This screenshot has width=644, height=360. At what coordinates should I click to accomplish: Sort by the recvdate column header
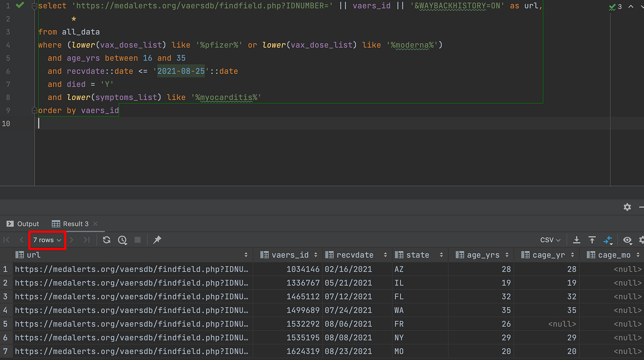pos(357,255)
